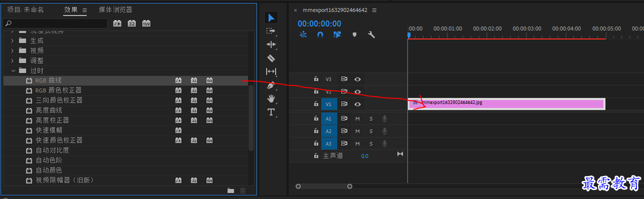This screenshot has height=199, width=644.
Task: Expand the 调整 effects folder
Action: click(x=13, y=60)
